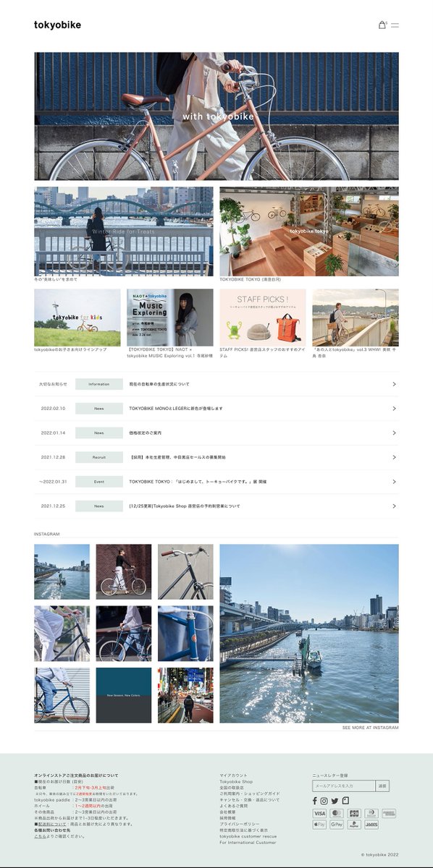Click the JACCS payment badge
The width and height of the screenshot is (433, 868).
tap(371, 825)
